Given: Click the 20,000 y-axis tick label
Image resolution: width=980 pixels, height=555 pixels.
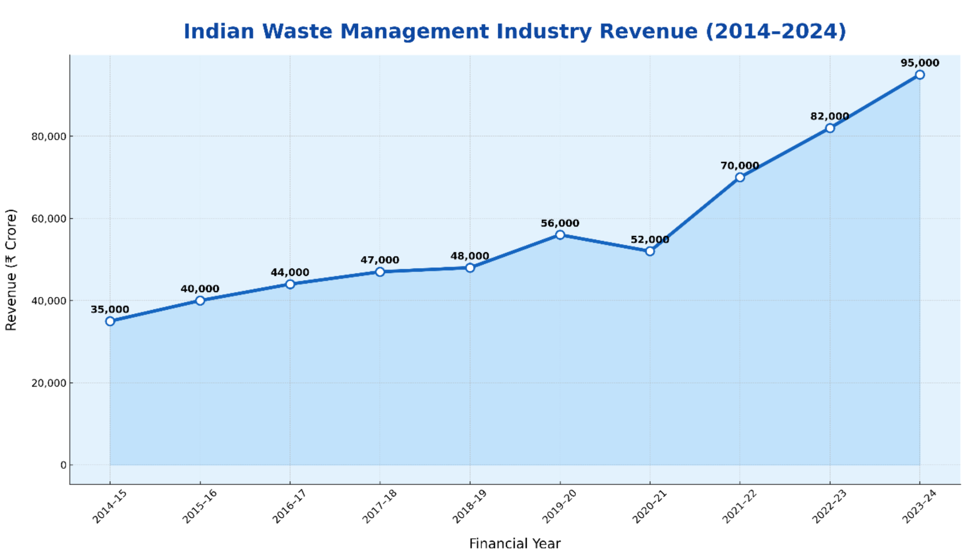Looking at the screenshot, I should [x=49, y=383].
